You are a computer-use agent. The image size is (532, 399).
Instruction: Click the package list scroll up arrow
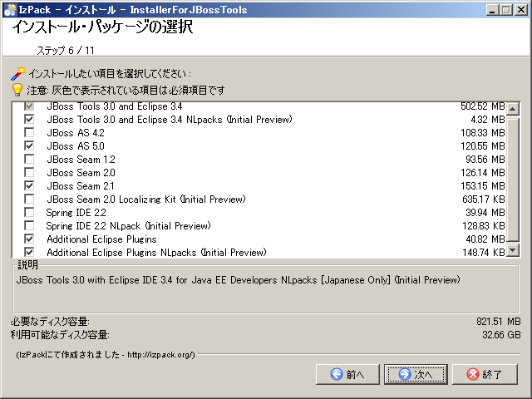coord(513,109)
